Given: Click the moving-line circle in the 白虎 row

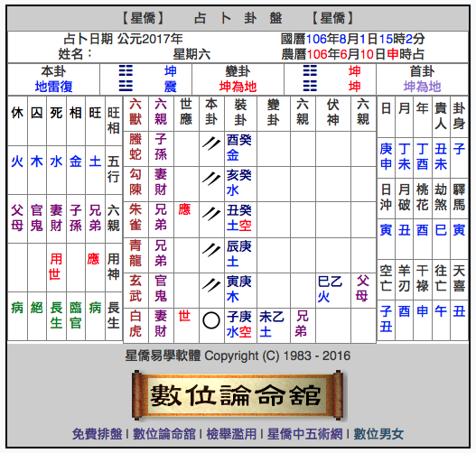Looking at the screenshot, I should click(211, 320).
